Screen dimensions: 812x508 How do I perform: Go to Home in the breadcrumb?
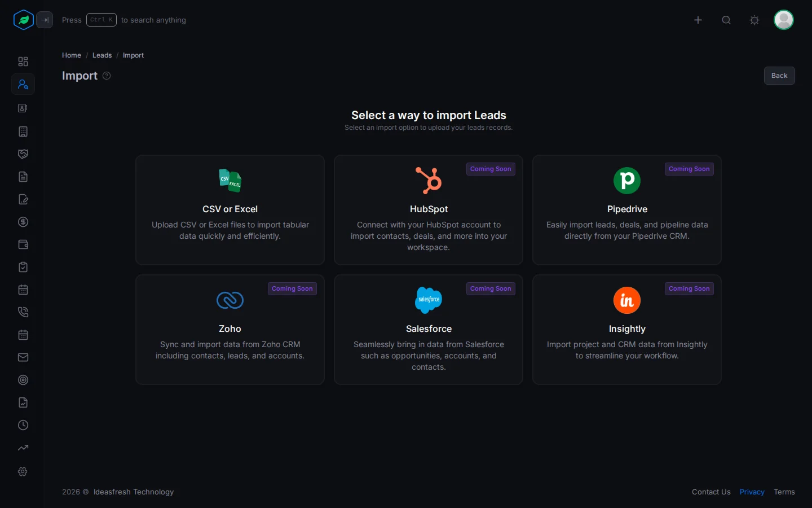point(72,55)
